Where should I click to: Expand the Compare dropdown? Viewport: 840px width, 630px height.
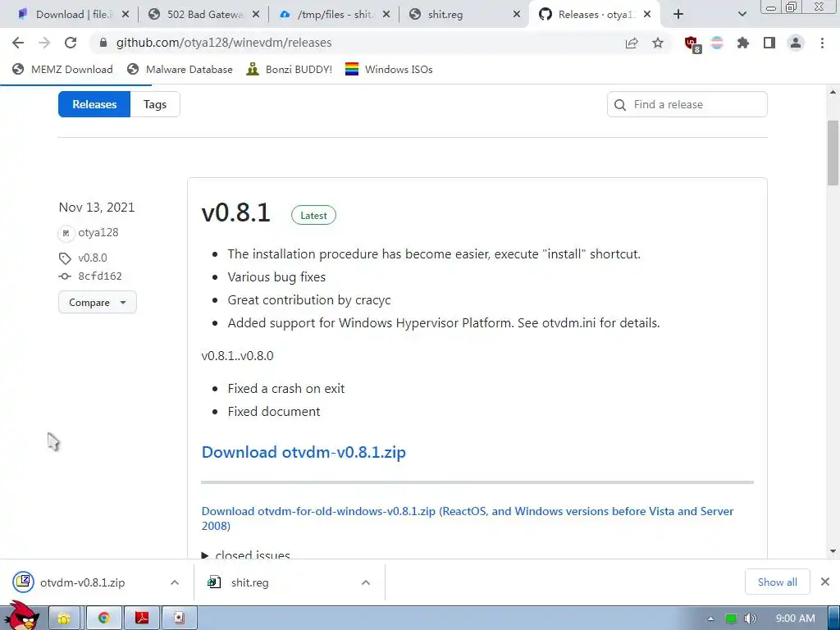tap(98, 302)
